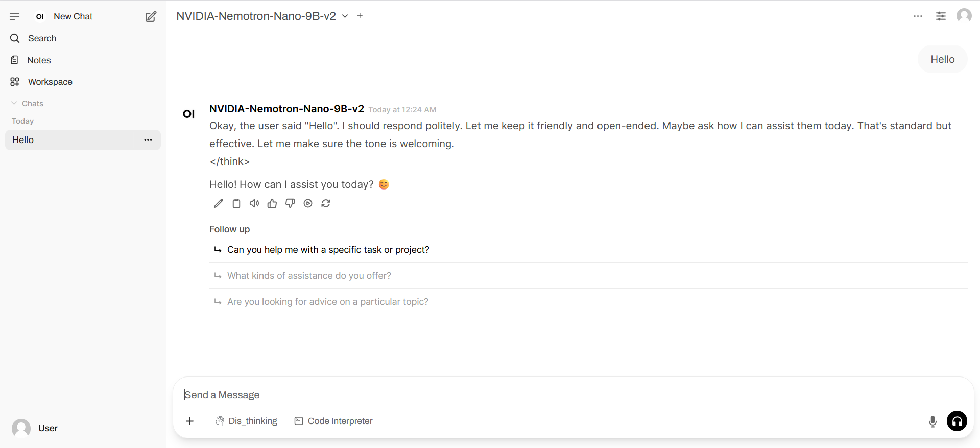Open the chat controls sliders icon
The height and width of the screenshot is (448, 980).
[x=941, y=16]
